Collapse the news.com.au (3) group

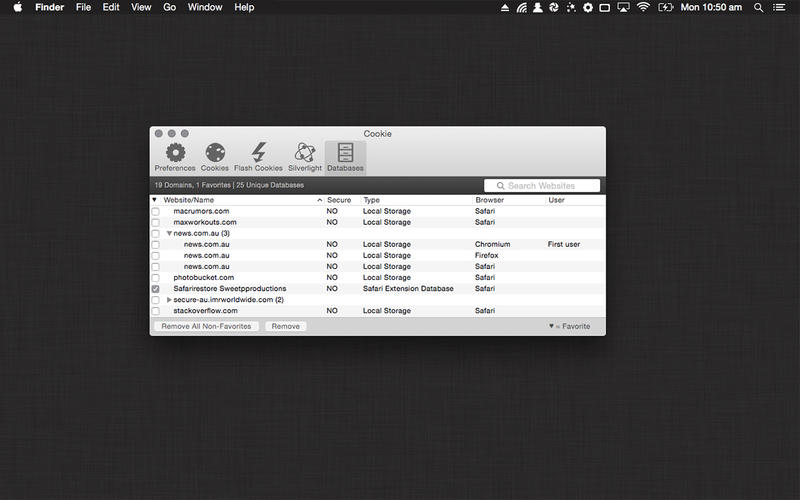tap(169, 233)
